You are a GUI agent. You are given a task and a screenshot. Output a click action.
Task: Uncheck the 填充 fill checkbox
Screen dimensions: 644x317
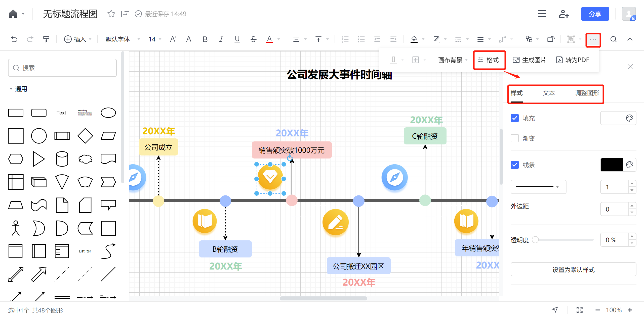tap(515, 118)
